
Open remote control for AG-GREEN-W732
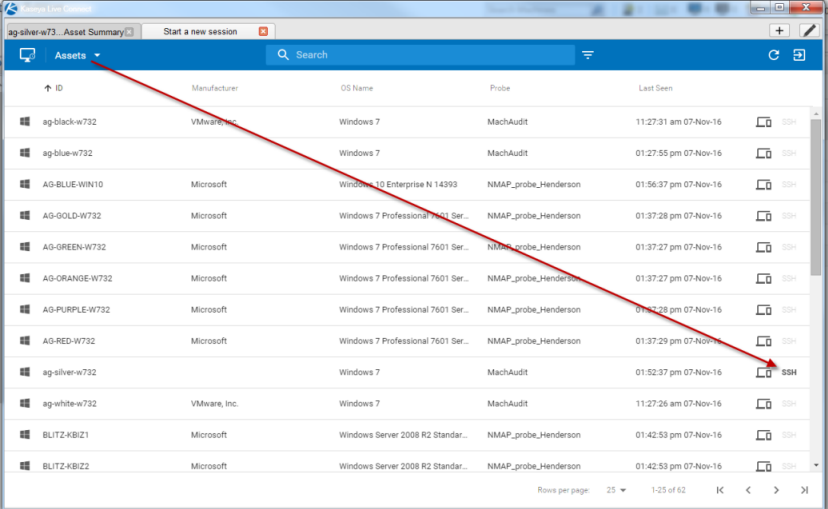[764, 247]
